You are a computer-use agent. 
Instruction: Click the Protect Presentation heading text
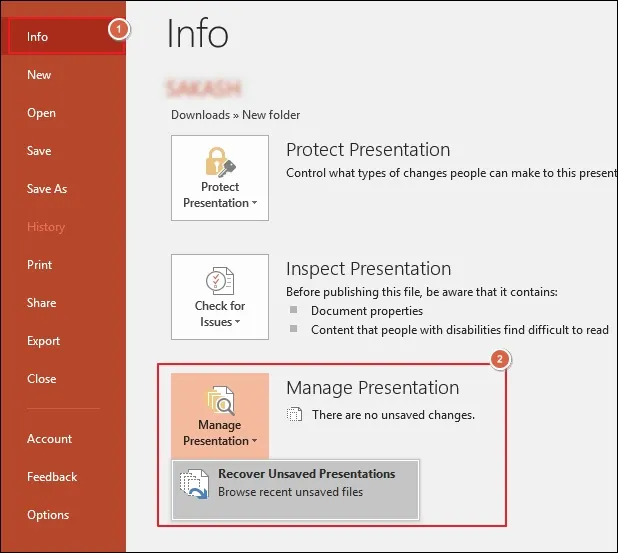(x=368, y=150)
